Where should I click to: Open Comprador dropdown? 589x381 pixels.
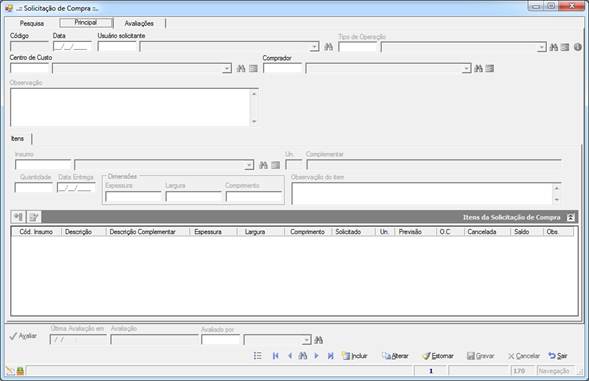point(466,68)
